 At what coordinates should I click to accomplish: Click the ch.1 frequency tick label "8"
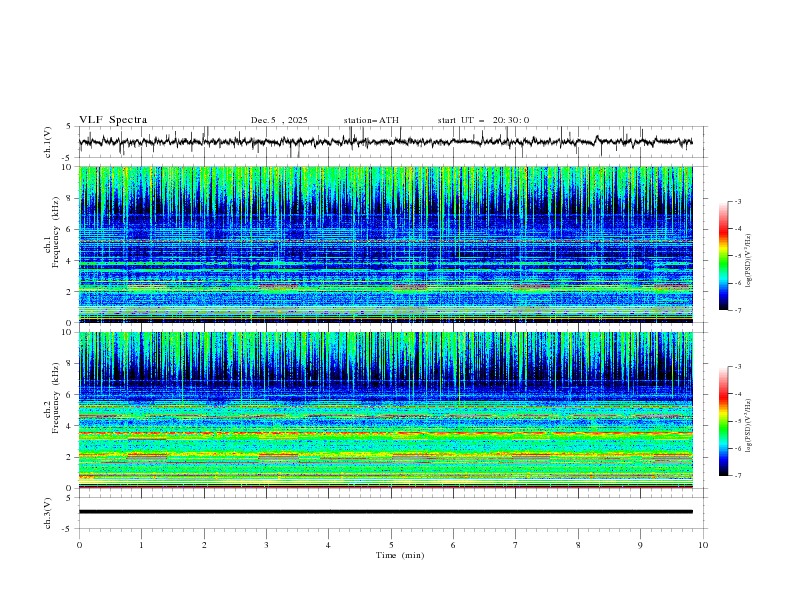71,198
